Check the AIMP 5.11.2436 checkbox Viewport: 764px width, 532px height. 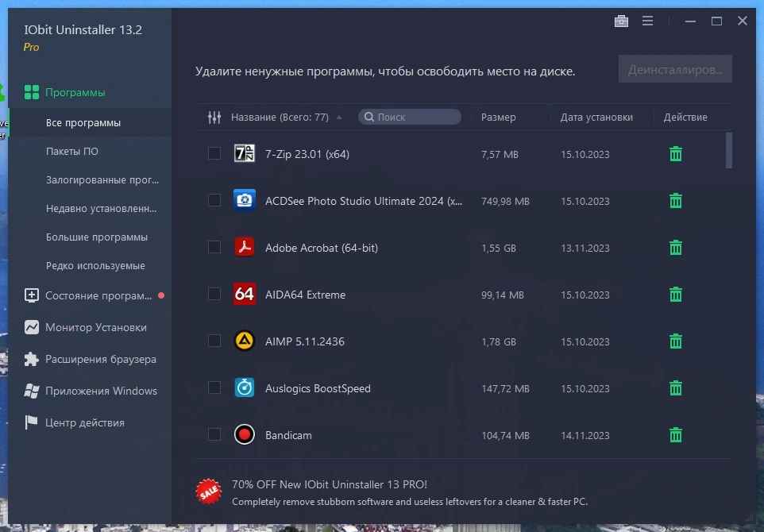click(x=214, y=341)
